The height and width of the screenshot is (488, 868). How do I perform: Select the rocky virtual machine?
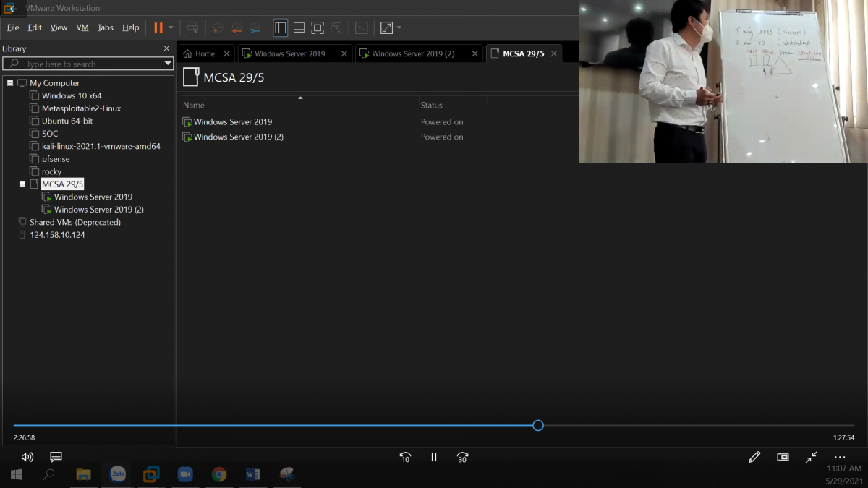coord(51,171)
